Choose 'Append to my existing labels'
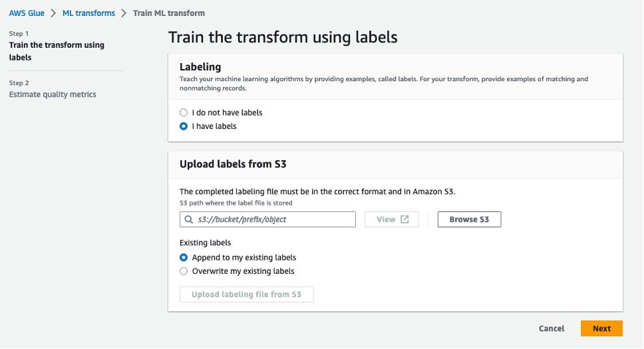644x349 pixels. click(x=184, y=257)
